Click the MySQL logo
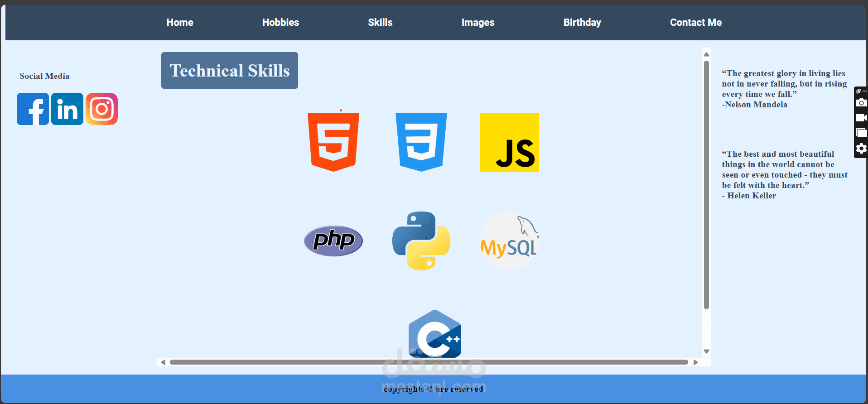 click(510, 241)
